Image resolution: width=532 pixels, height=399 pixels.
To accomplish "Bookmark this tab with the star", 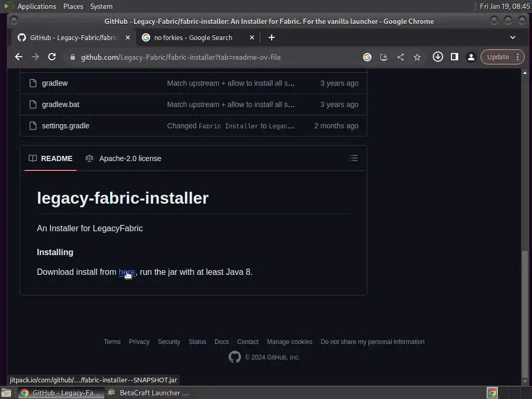I will coord(417,57).
